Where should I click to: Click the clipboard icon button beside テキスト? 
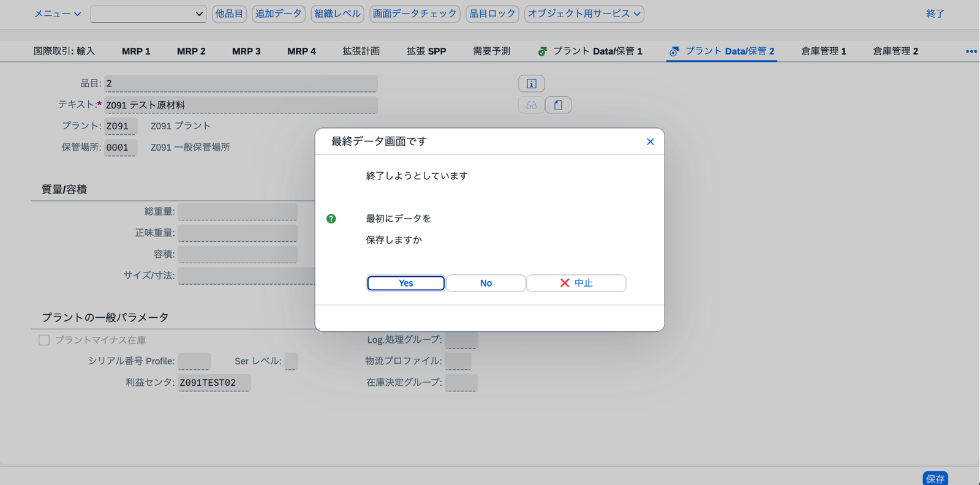[558, 105]
